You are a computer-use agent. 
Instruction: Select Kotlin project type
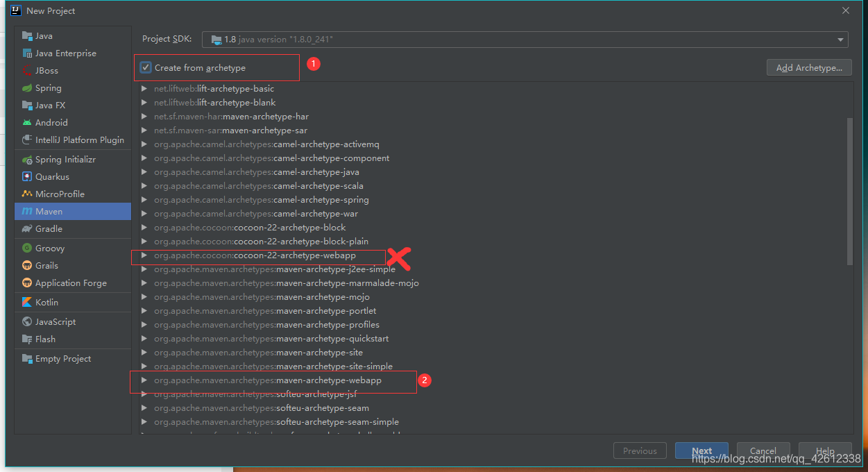click(73, 303)
